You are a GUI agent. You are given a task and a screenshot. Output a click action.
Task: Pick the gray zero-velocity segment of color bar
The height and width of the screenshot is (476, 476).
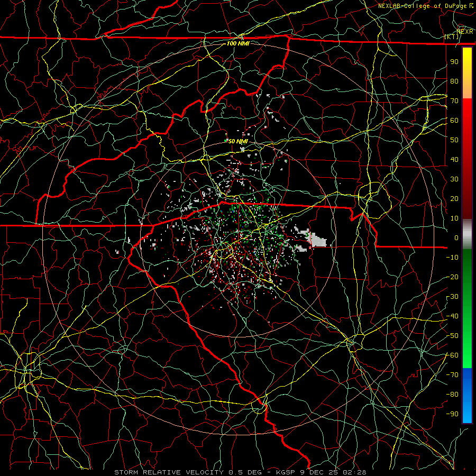tap(467, 234)
